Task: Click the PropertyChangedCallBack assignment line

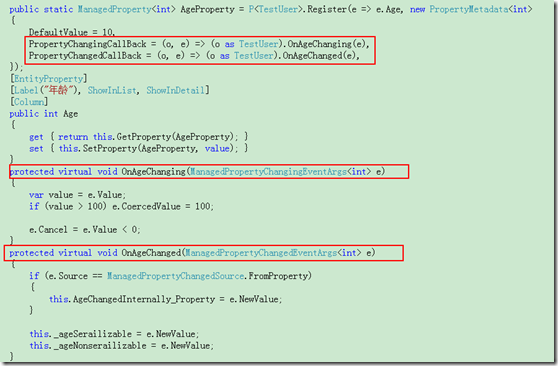Action: pyautogui.click(x=194, y=56)
